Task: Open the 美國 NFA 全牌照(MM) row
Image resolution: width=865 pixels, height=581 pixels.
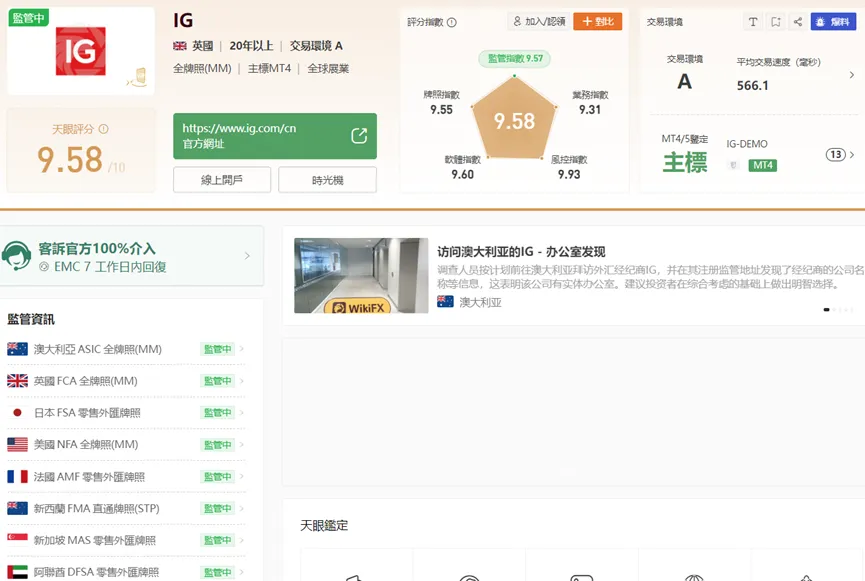Action: tap(126, 445)
